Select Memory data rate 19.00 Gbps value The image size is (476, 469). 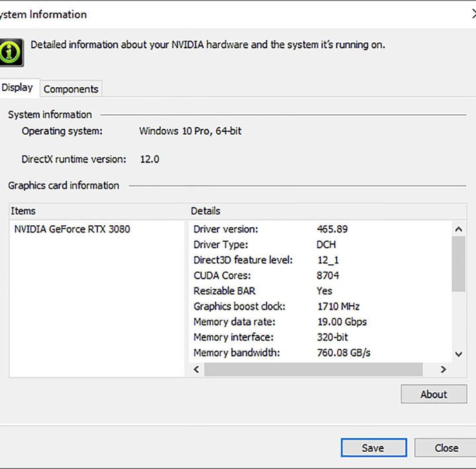pos(342,322)
